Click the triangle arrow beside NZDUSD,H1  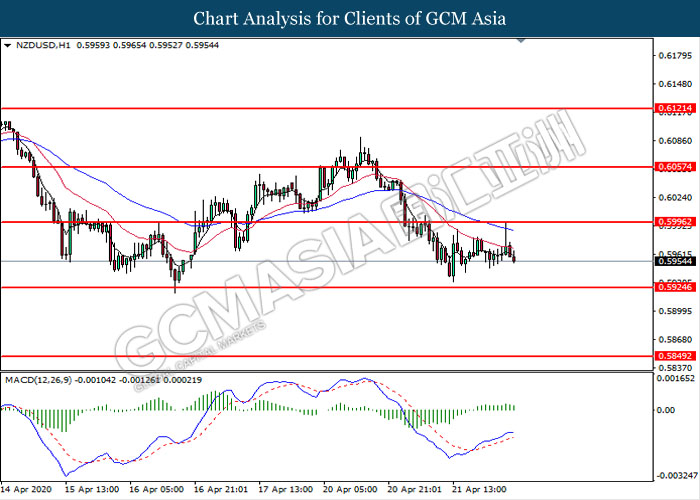click(x=8, y=45)
